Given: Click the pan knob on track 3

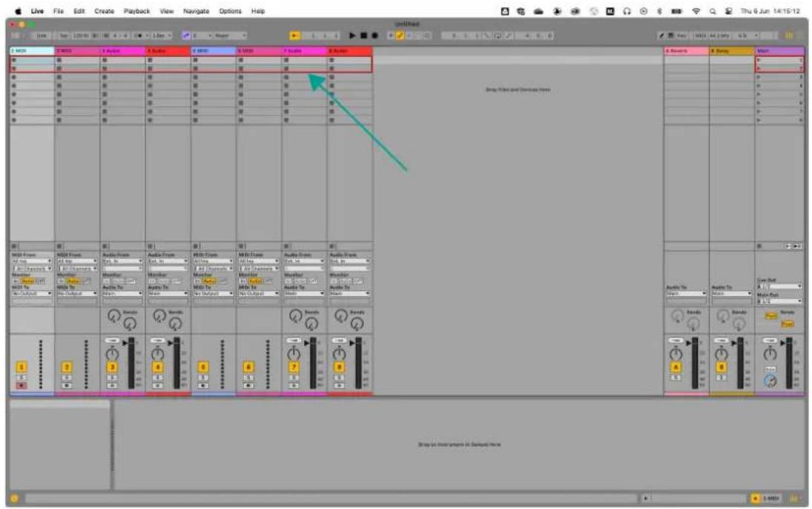Looking at the screenshot, I should pyautogui.click(x=113, y=354).
